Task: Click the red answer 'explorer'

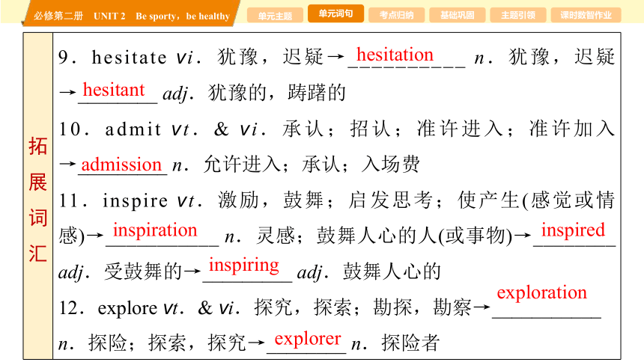Action: point(308,339)
